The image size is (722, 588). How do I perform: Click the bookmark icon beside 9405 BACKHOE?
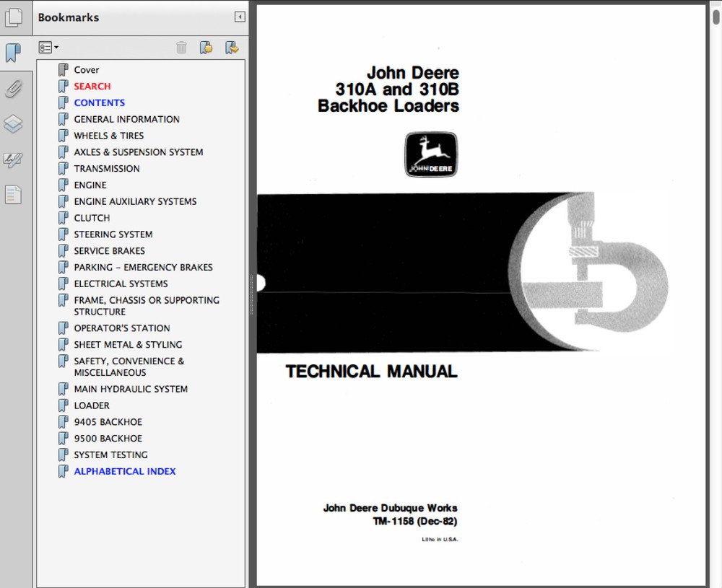coord(63,422)
